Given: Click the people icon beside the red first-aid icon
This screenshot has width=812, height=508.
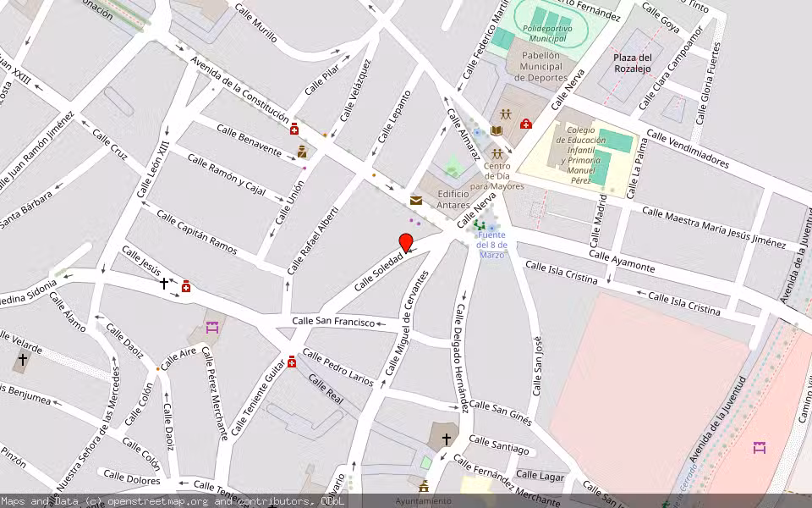Looking at the screenshot, I should [506, 113].
